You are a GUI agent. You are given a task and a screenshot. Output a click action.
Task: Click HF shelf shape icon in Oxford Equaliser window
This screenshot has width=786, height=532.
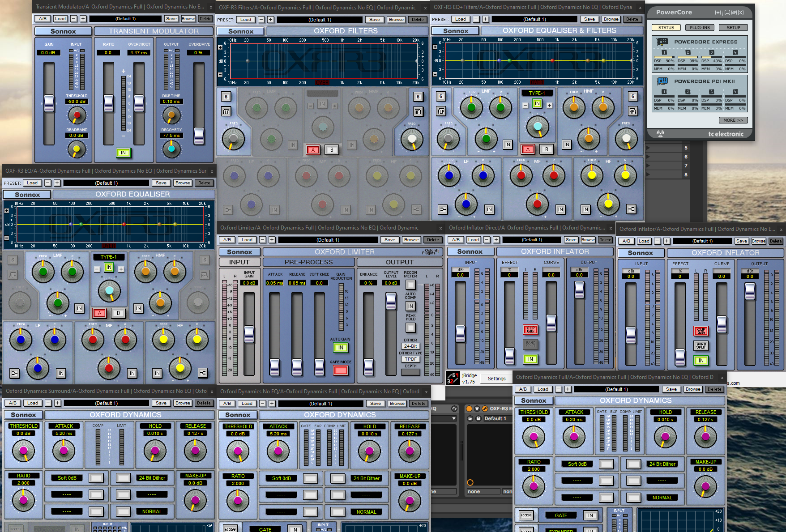pos(202,373)
